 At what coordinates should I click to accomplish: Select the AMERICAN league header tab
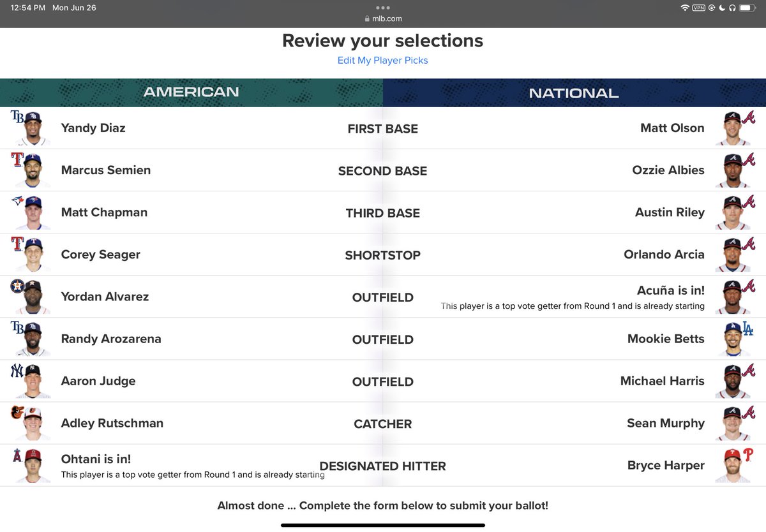tap(191, 92)
